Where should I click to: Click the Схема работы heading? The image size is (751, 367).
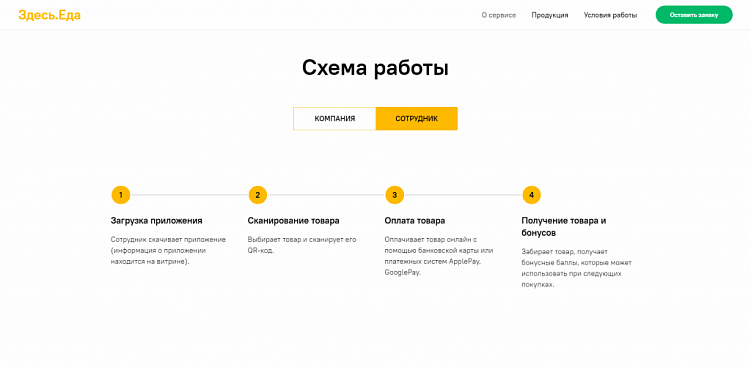tap(375, 69)
